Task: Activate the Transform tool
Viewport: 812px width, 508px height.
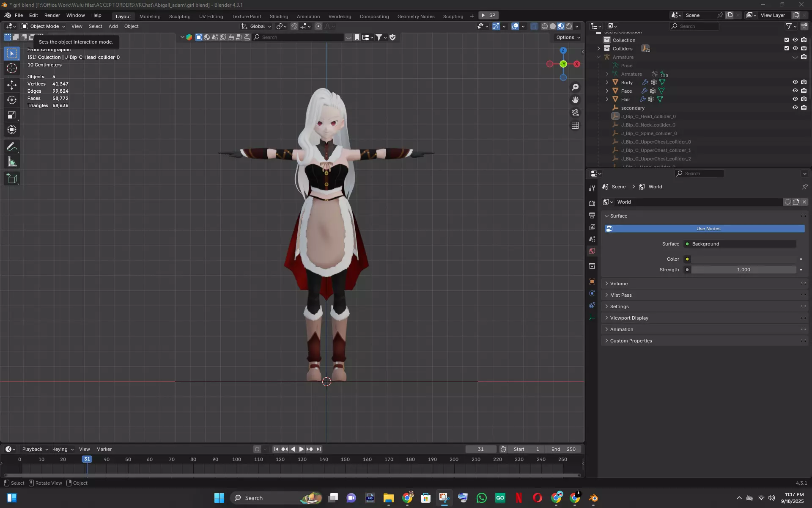Action: [x=12, y=130]
